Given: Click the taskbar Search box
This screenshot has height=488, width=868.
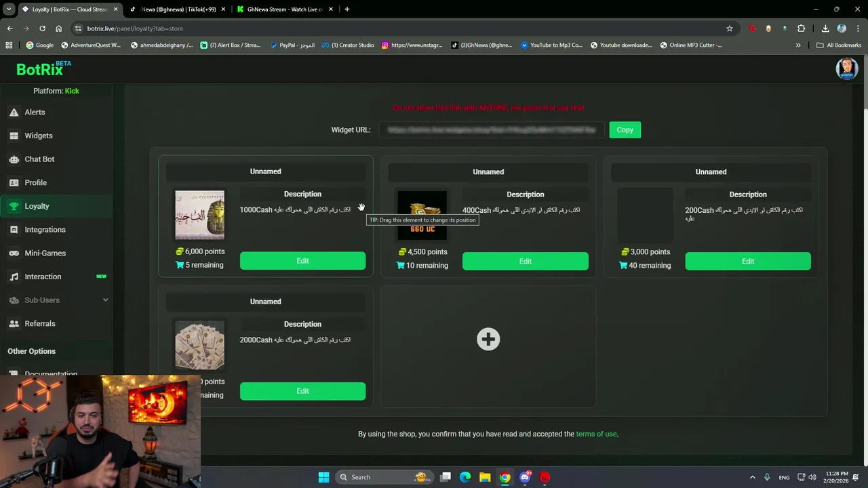Looking at the screenshot, I should click(384, 477).
